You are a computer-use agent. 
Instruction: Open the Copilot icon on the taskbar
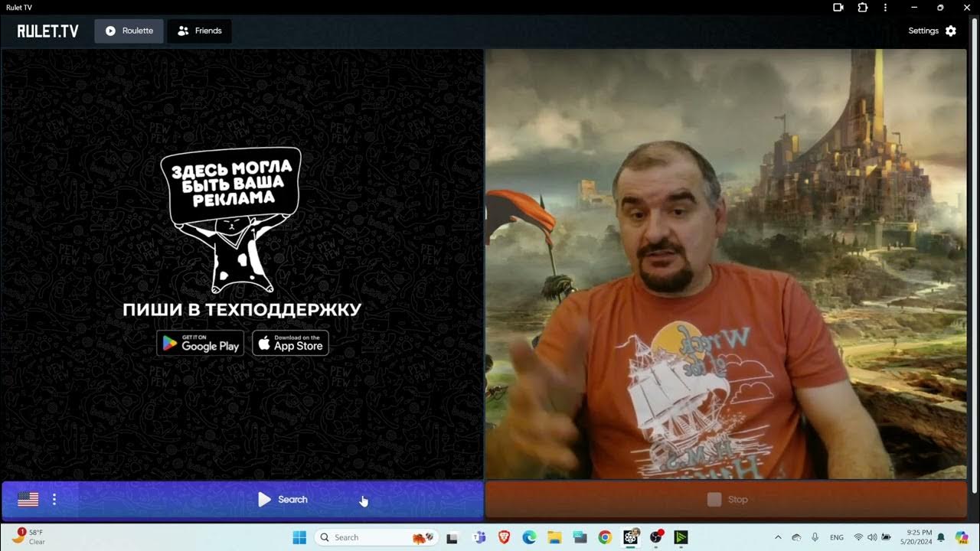click(962, 537)
